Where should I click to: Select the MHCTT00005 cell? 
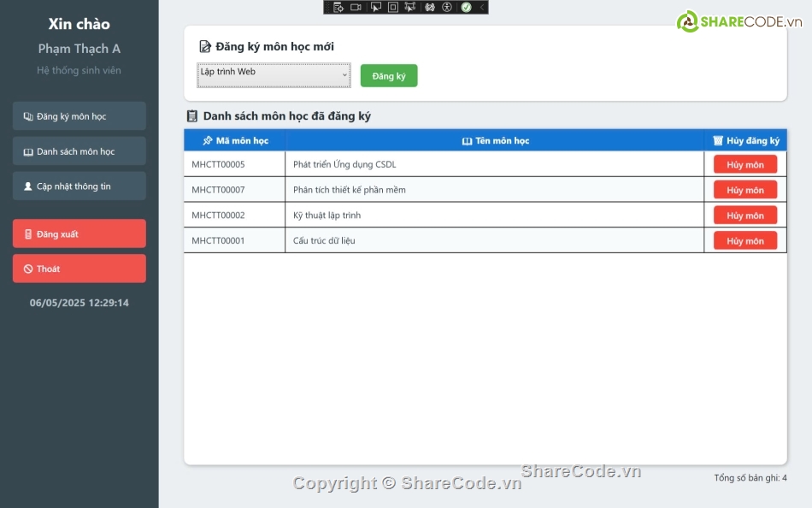[234, 164]
